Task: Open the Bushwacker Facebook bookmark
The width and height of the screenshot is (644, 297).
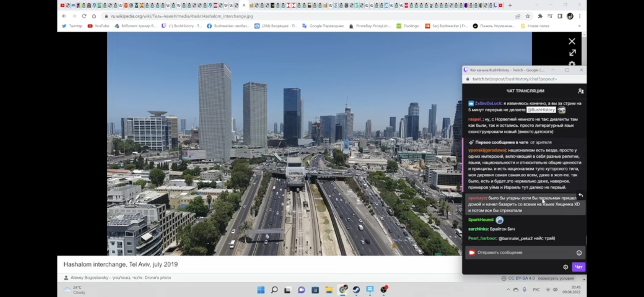Action: point(228,26)
